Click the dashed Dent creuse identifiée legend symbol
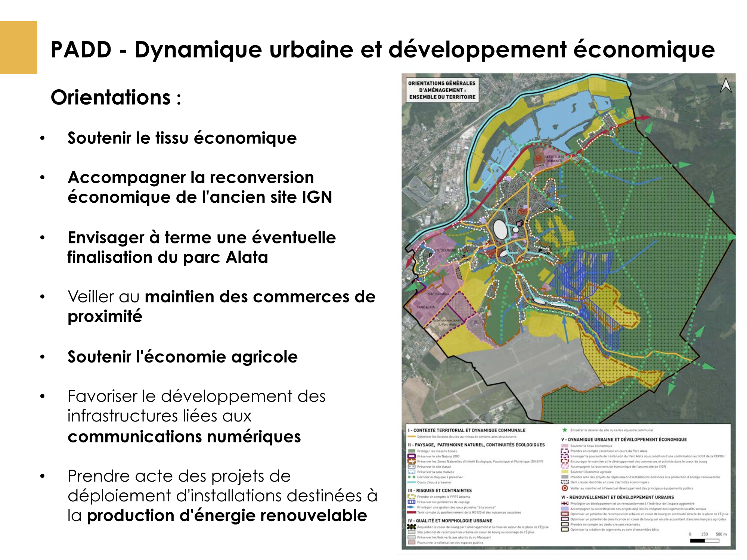The height and width of the screenshot is (560, 747). [565, 482]
